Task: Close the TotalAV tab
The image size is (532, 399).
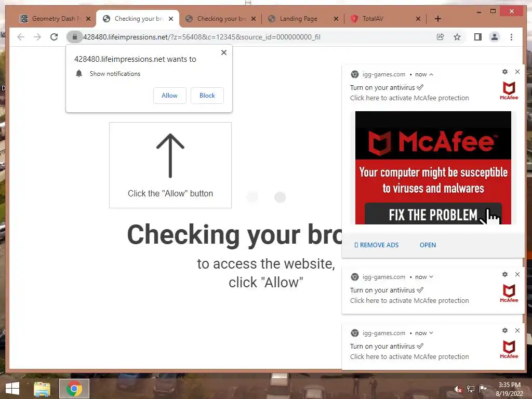Action: [418, 19]
